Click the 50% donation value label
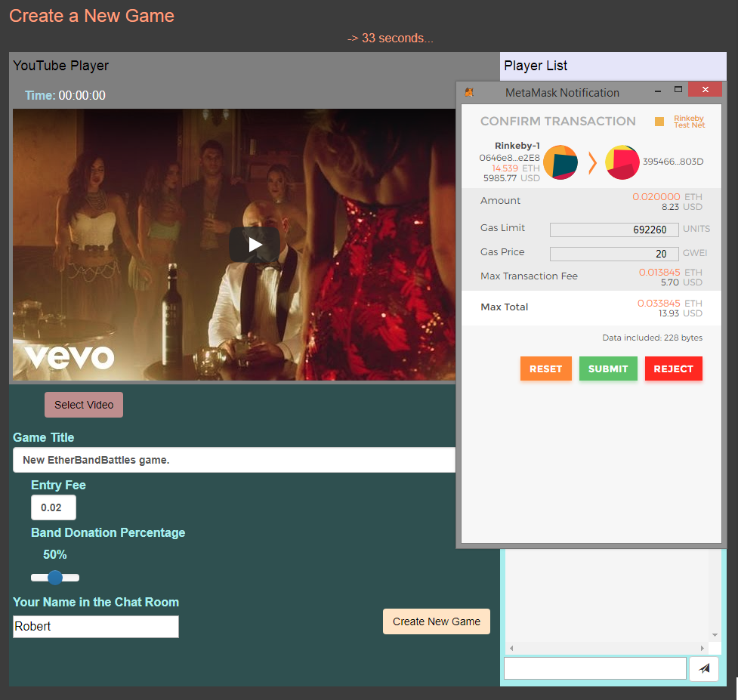 (55, 554)
